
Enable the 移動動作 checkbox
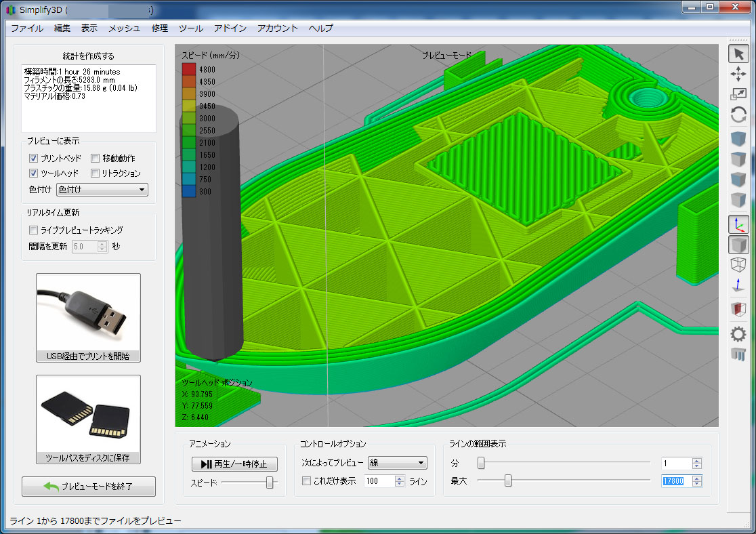tap(96, 158)
